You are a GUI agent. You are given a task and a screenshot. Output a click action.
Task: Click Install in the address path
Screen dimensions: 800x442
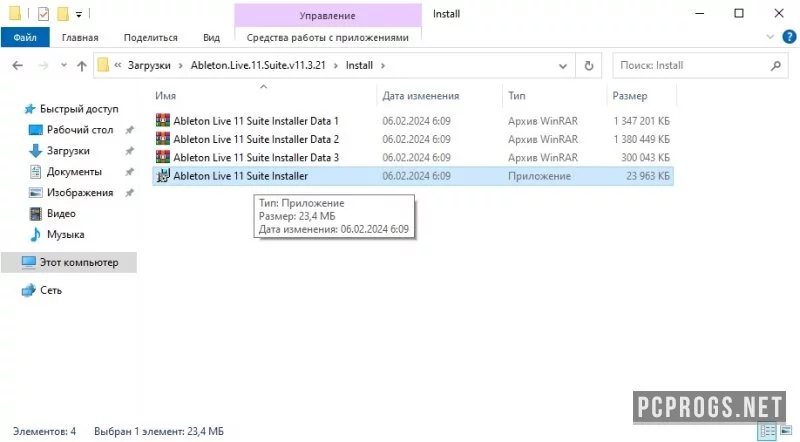359,65
